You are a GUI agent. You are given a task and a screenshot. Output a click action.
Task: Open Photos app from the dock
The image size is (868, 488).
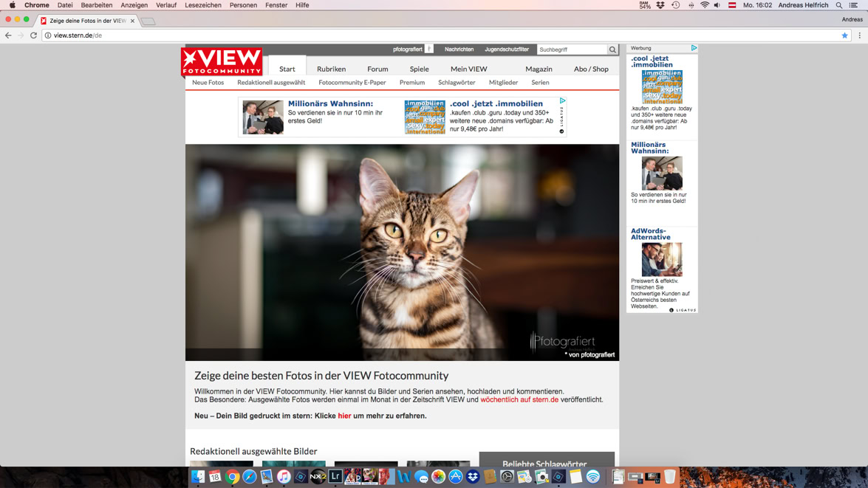click(438, 476)
